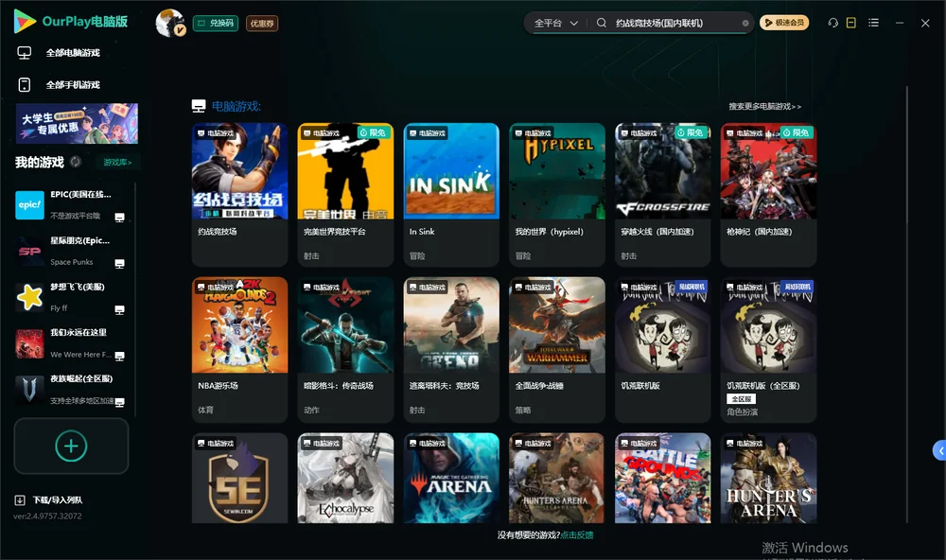
Task: Launch EPIC(美国在线) from my games
Action: pyautogui.click(x=71, y=205)
